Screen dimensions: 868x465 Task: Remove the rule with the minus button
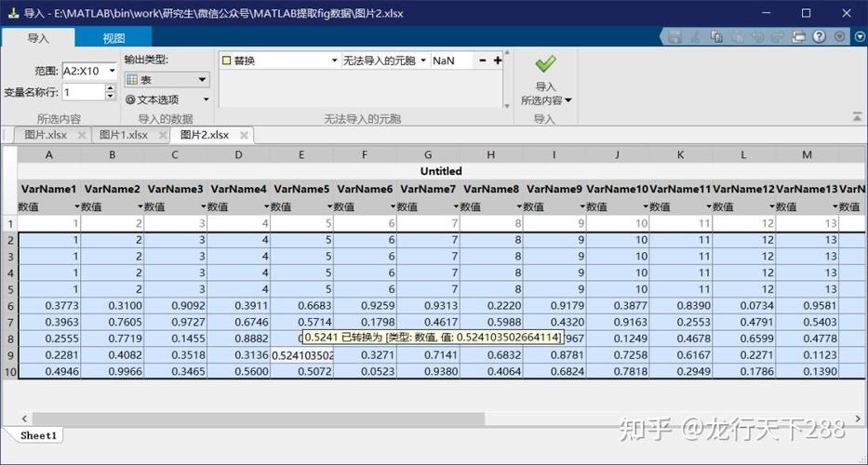[482, 60]
